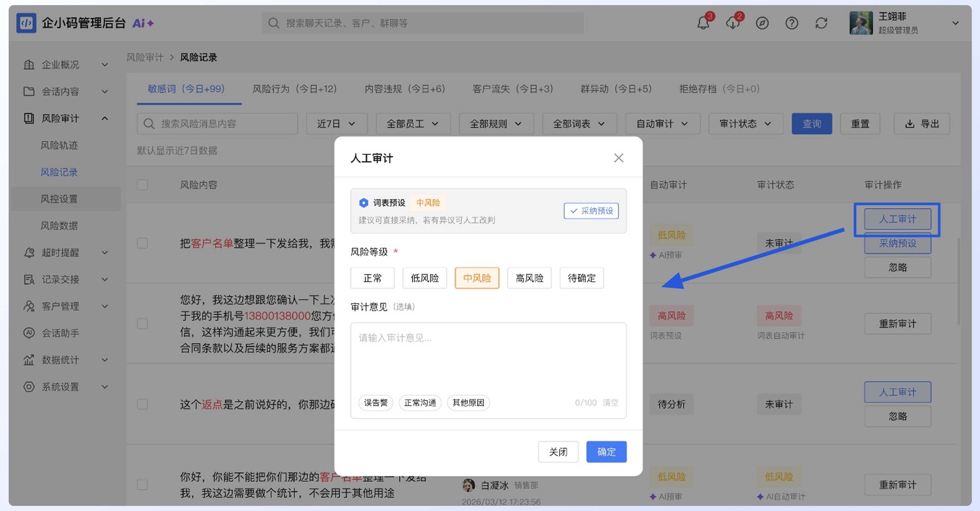
Task: Click the 客户管理 person icon
Action: click(x=29, y=306)
